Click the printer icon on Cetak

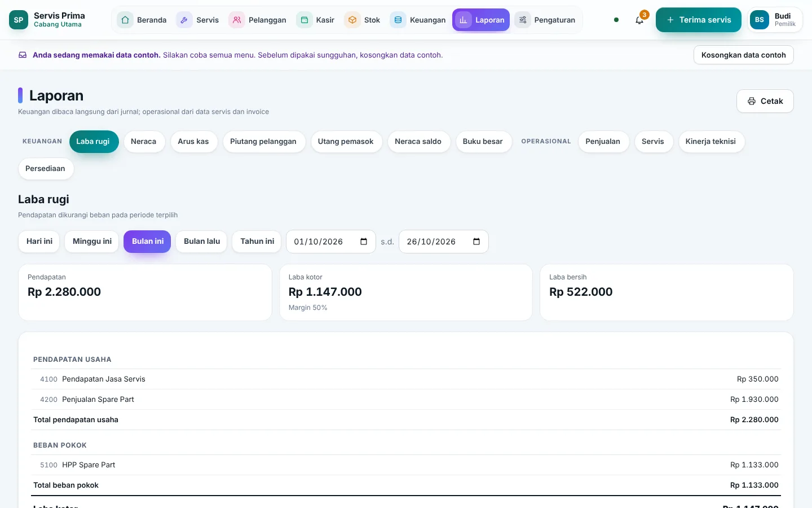coord(752,101)
